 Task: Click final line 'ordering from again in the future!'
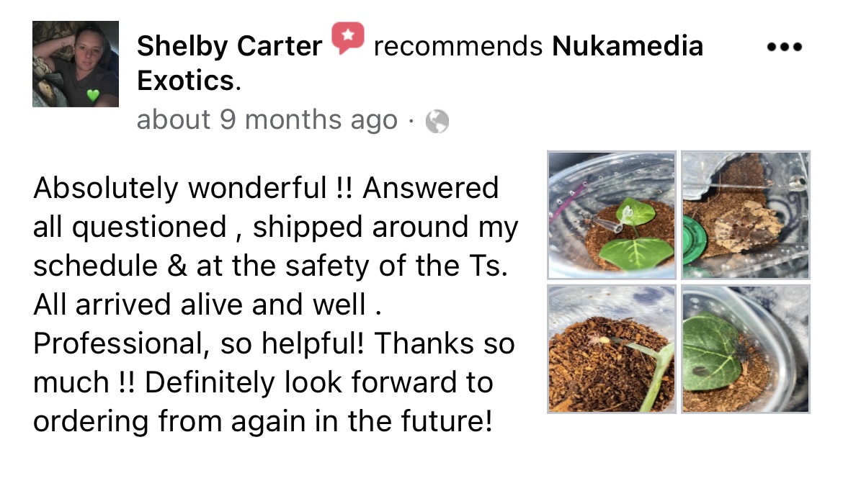(263, 421)
